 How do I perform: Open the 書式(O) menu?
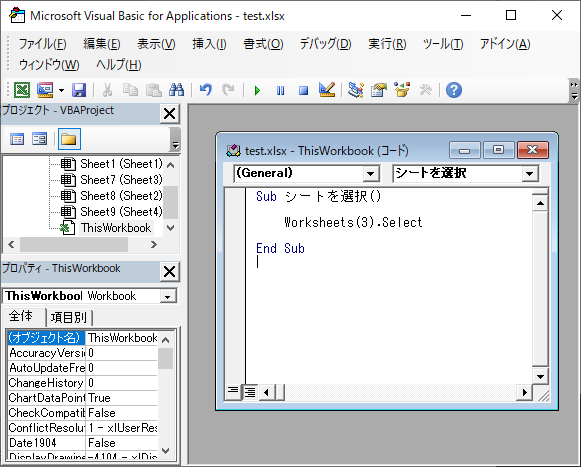pyautogui.click(x=263, y=44)
